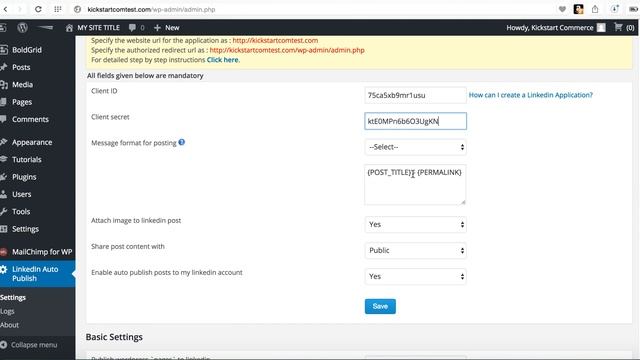Click the authorized redirect url link

tap(287, 50)
